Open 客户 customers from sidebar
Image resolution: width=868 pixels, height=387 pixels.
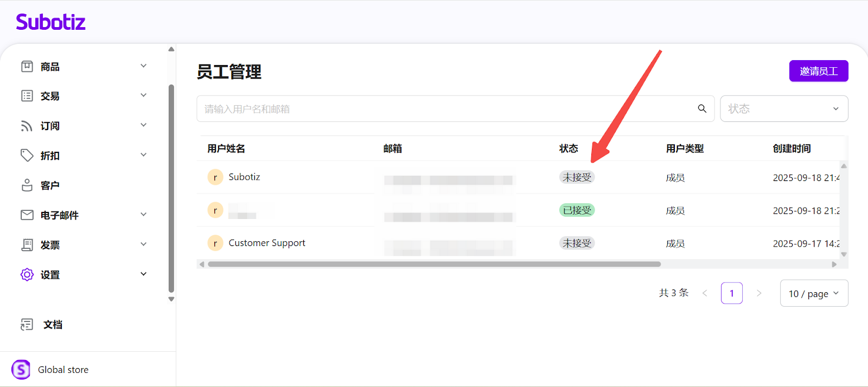(49, 185)
